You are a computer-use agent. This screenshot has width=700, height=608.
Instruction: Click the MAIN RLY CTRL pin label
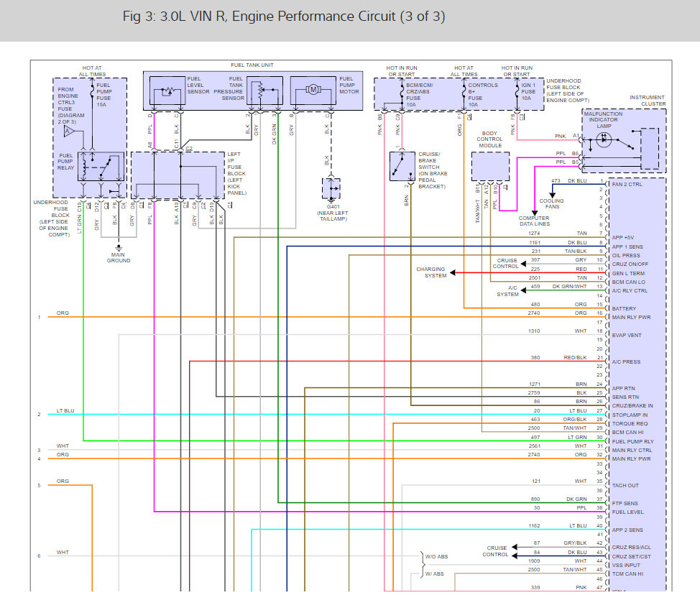[x=632, y=450]
